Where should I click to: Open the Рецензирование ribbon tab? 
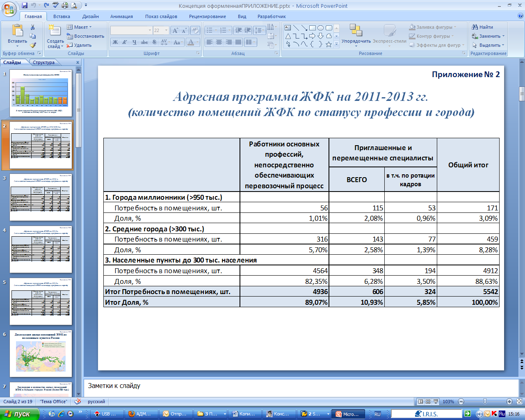[208, 16]
